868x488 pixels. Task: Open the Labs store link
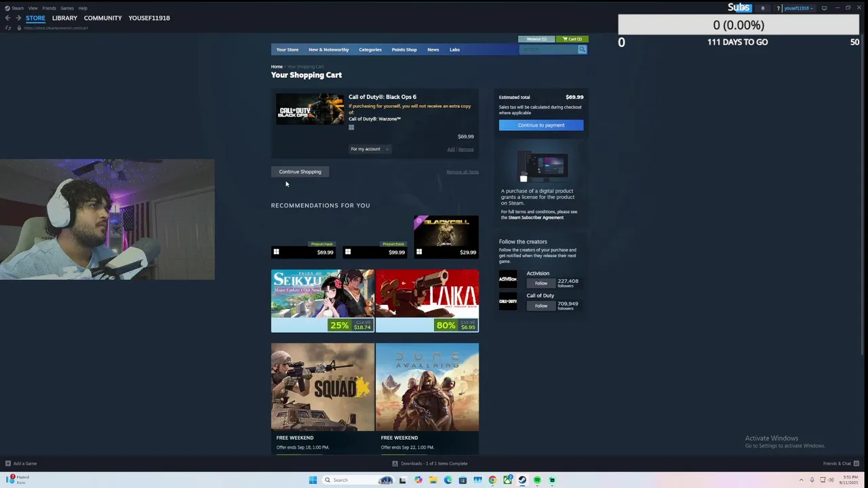pos(454,49)
